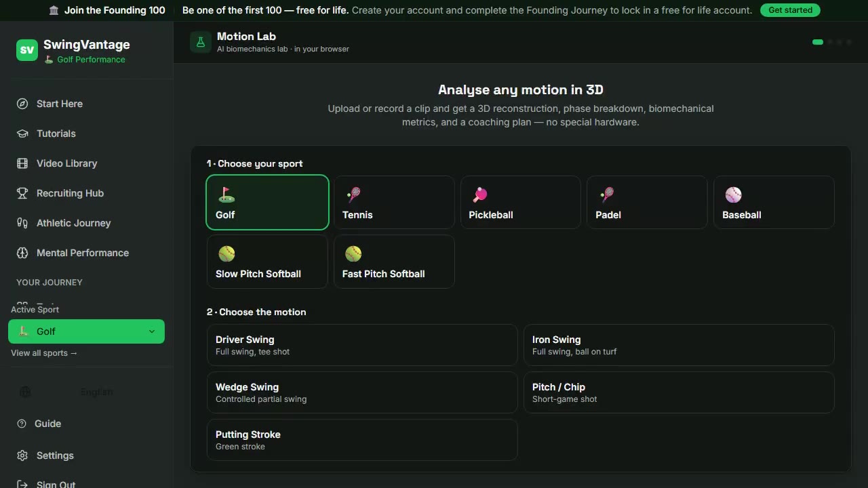Click the Guide question-mark icon
This screenshot has height=488, width=868.
pyautogui.click(x=22, y=424)
